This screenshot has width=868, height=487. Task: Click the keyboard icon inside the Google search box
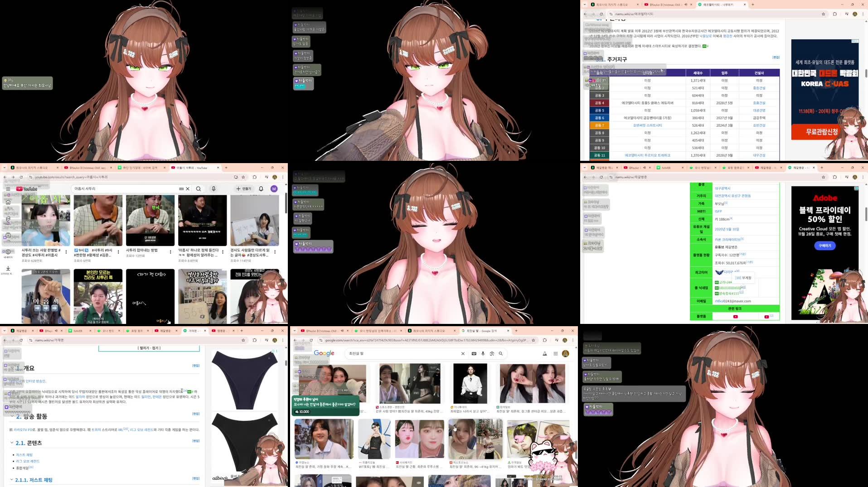pos(474,353)
